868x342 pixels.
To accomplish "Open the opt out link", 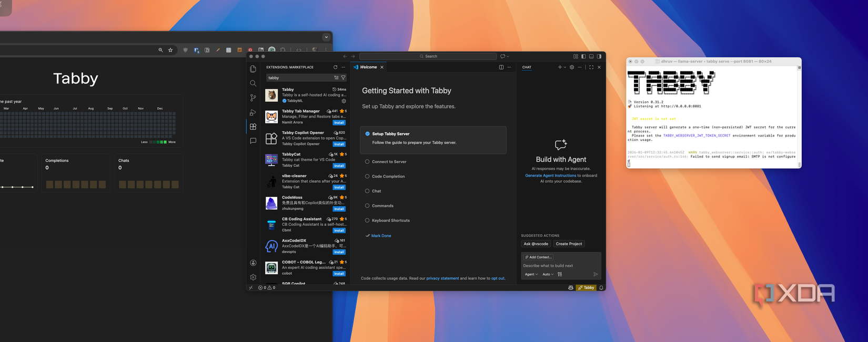I will (498, 278).
